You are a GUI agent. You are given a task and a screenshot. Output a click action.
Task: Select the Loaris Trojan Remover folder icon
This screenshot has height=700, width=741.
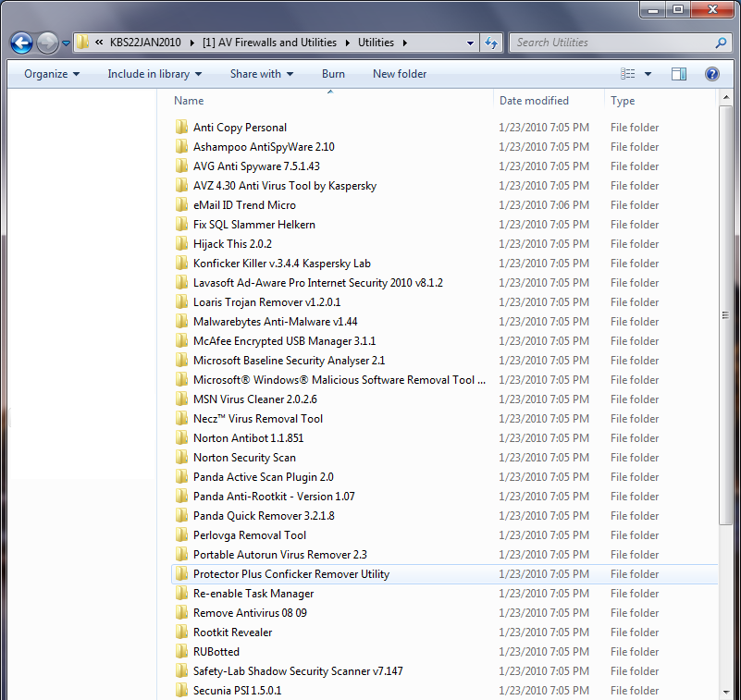(181, 301)
